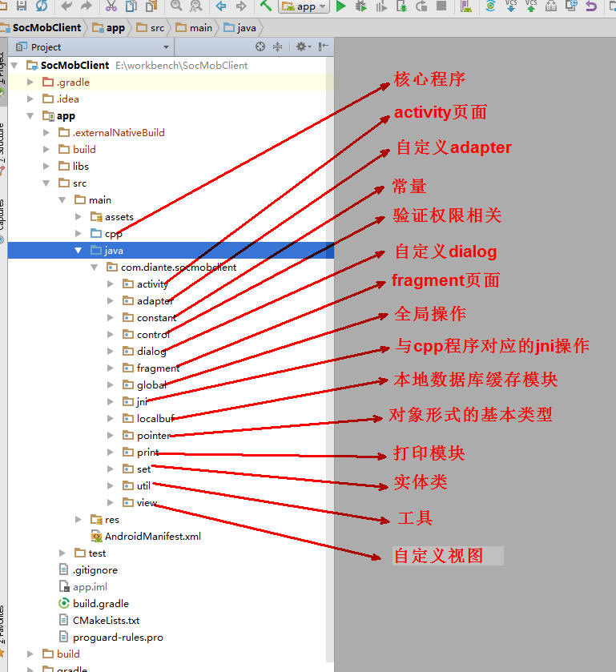Open the project panel settings gear
This screenshot has width=616, height=672.
coord(302,47)
